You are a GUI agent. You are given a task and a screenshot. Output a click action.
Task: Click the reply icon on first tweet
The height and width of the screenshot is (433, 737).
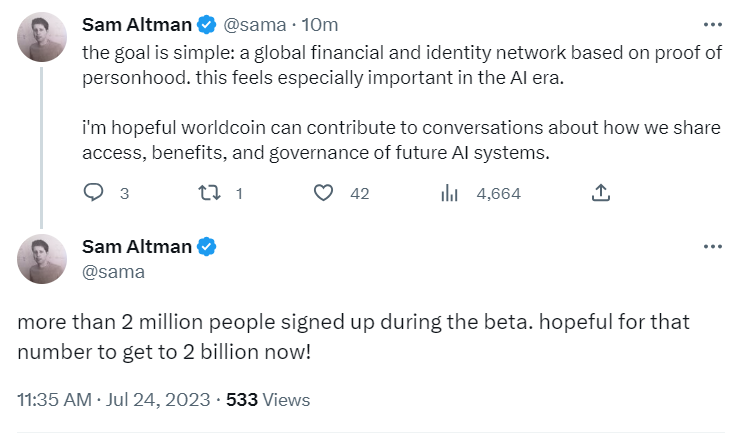[93, 193]
